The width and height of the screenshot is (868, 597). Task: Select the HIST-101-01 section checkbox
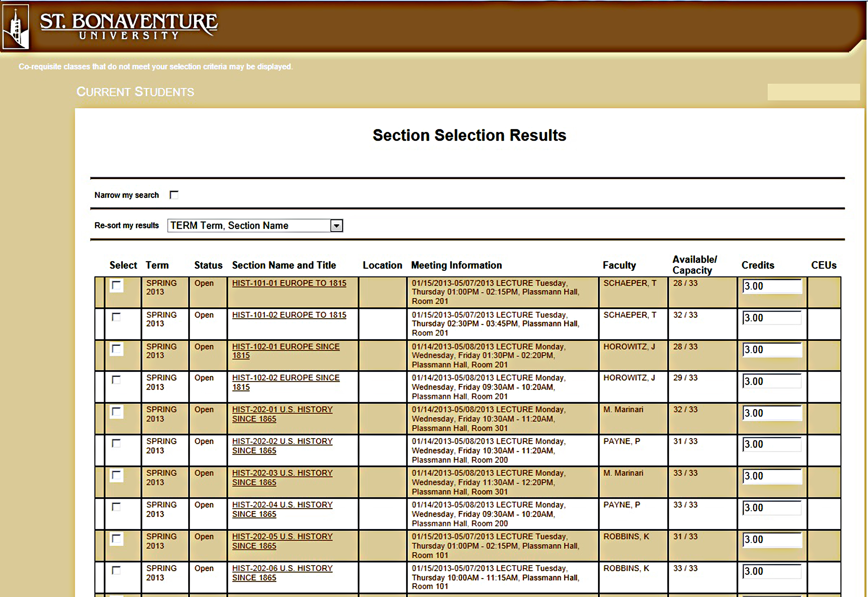point(116,285)
